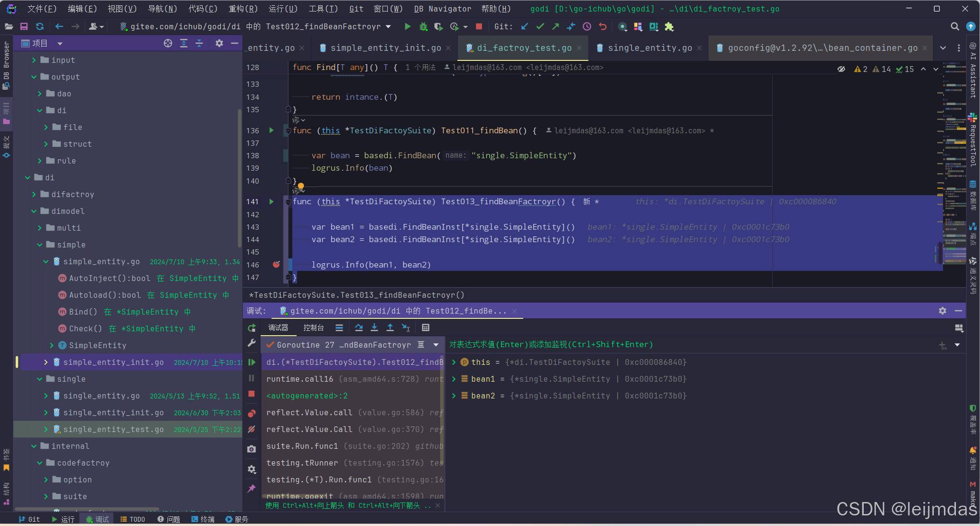Select opened file target icon in project panel

tap(168, 43)
